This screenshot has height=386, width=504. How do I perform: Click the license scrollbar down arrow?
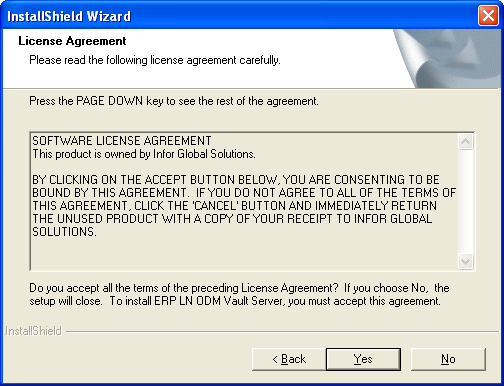pos(465,261)
